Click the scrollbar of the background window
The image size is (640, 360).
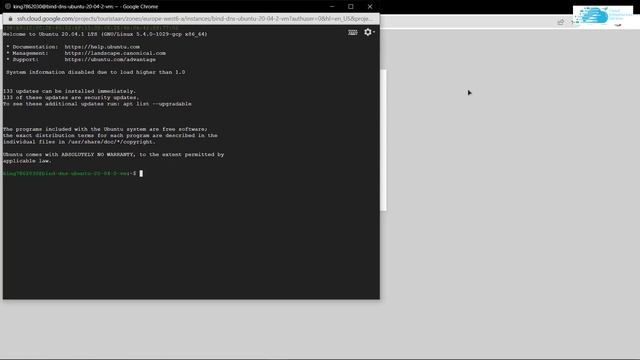click(x=383, y=140)
